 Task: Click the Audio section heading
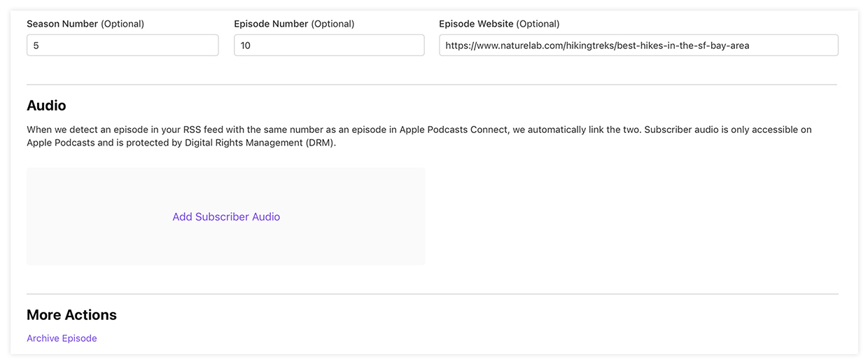(x=46, y=106)
